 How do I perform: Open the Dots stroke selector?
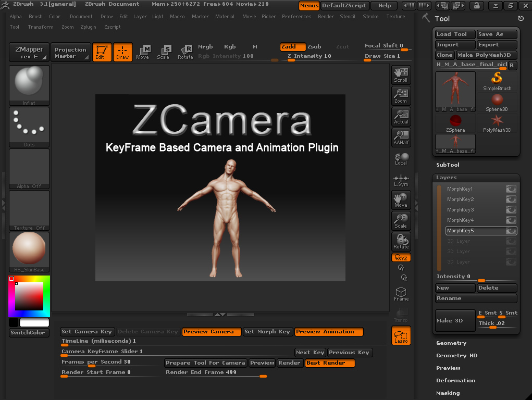pos(29,127)
